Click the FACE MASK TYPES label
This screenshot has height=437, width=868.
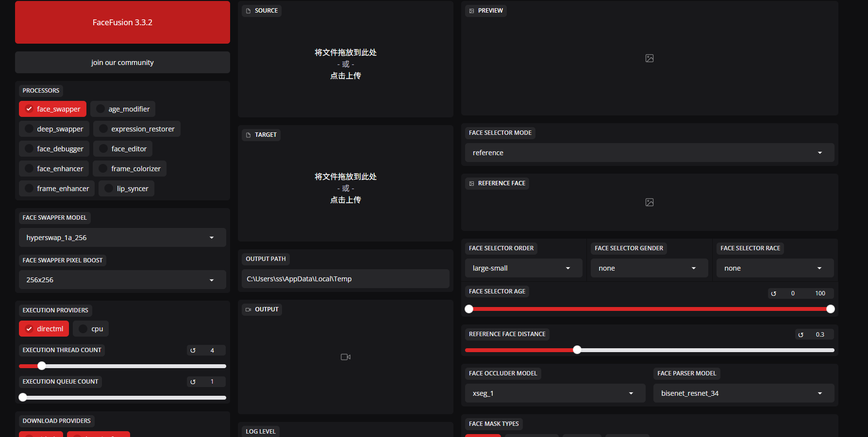click(x=494, y=424)
